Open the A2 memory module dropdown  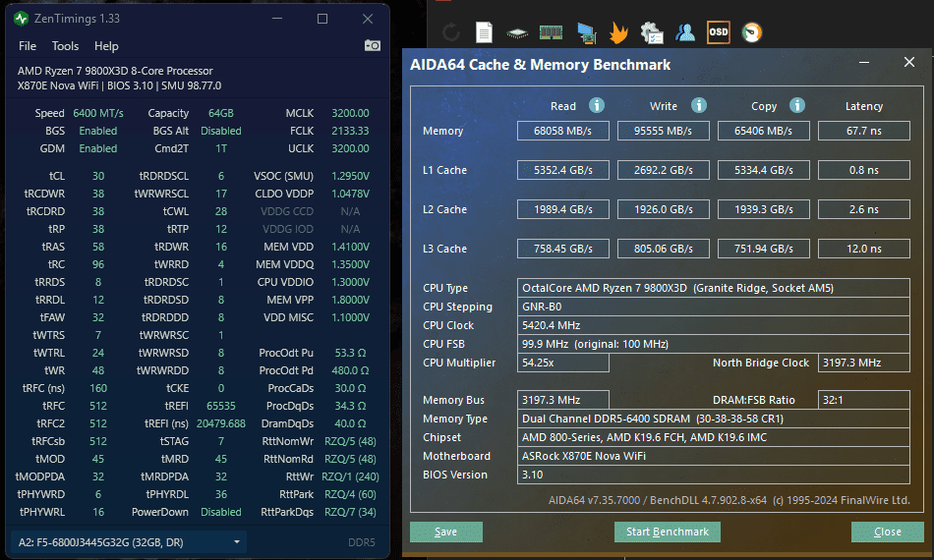tap(129, 542)
